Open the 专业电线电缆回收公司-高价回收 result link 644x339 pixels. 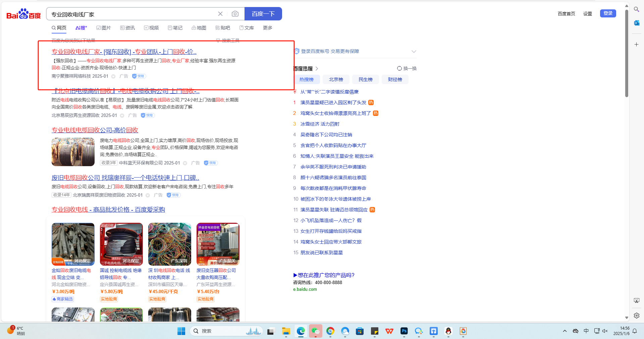[95, 130]
